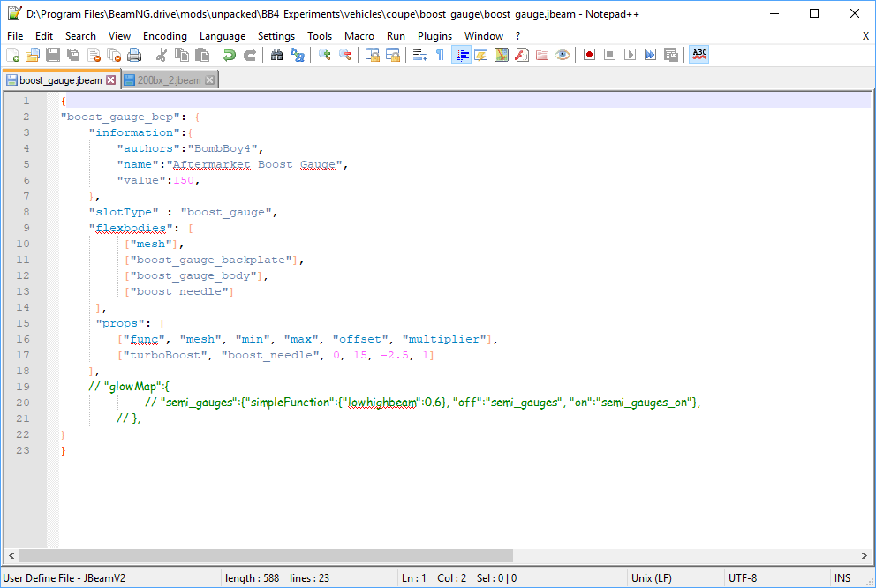The image size is (876, 588).
Task: Undo last change with green arrow
Action: (229, 55)
